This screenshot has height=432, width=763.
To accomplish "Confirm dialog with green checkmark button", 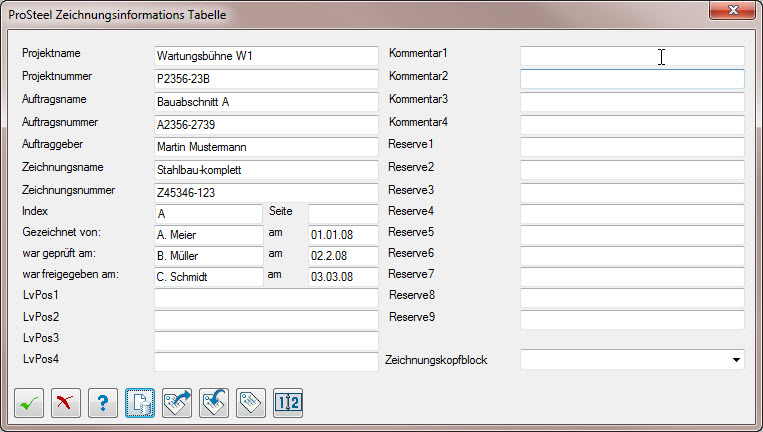I will [29, 403].
